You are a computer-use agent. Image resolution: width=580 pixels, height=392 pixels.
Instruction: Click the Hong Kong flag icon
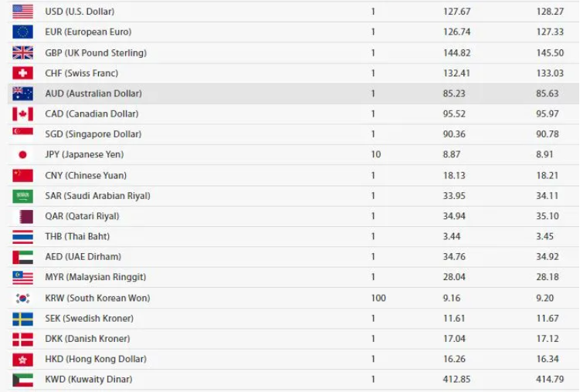coord(22,359)
